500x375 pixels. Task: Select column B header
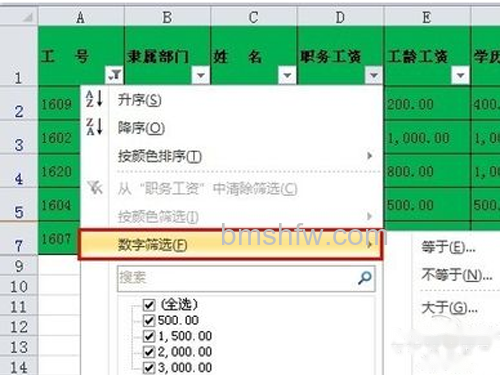[x=167, y=17]
